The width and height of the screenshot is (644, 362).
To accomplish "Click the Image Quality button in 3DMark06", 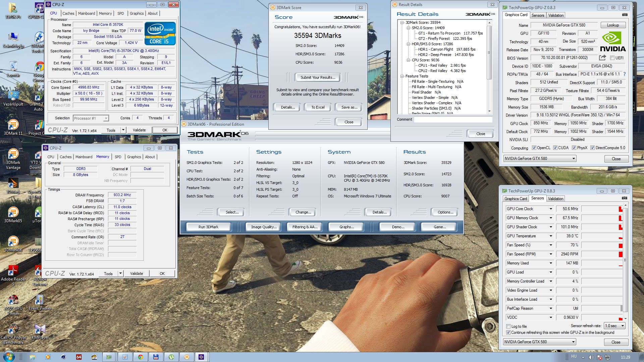I will pos(264,227).
